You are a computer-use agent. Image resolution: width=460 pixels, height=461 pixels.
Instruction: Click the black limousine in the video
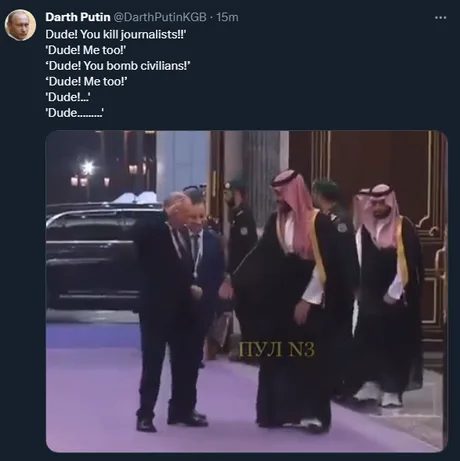[92, 257]
